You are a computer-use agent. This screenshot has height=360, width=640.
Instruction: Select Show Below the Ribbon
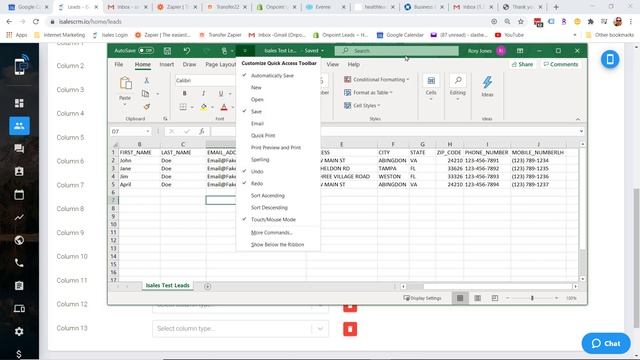click(x=278, y=244)
